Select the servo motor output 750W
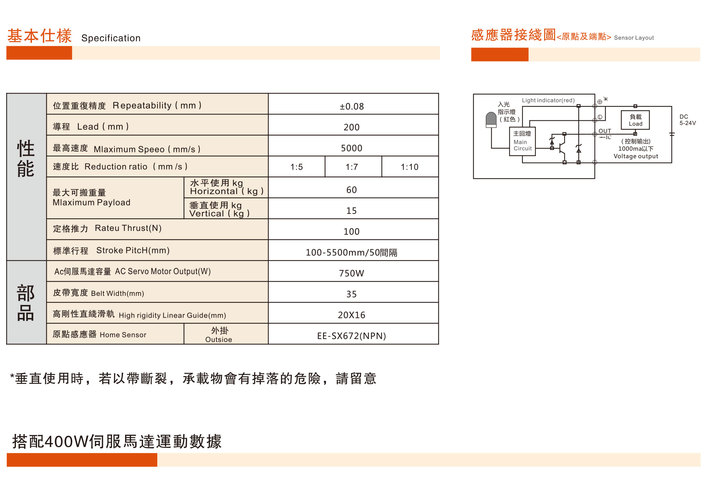 (351, 273)
